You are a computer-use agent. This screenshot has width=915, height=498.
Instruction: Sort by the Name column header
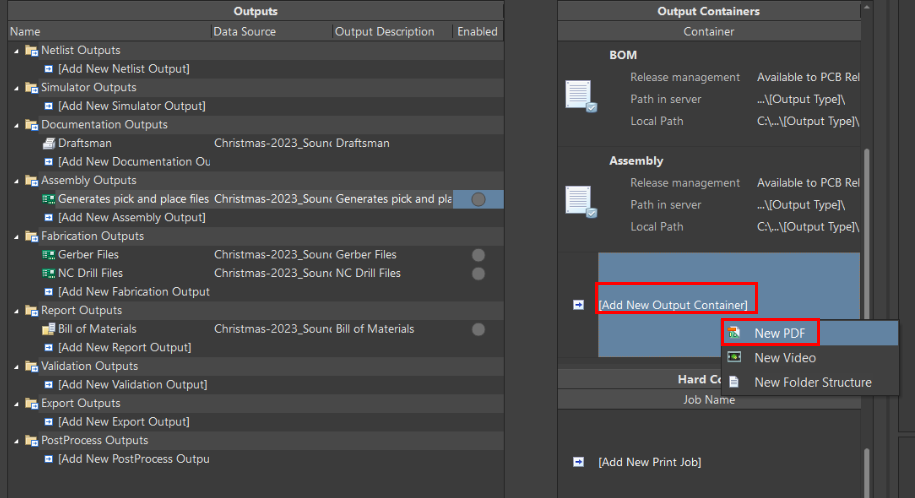109,32
